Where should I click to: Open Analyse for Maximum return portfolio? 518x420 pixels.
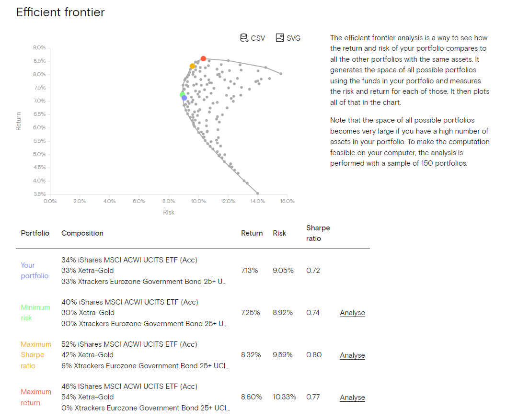(x=352, y=397)
